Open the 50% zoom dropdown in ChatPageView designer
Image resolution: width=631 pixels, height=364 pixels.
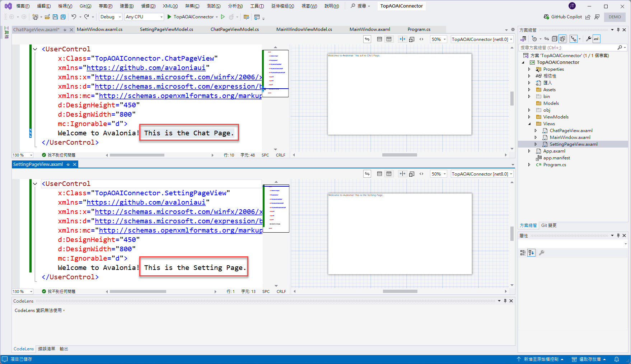pyautogui.click(x=439, y=39)
